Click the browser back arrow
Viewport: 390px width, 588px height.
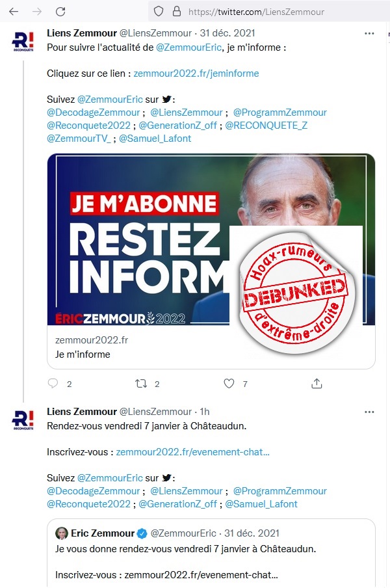click(x=14, y=12)
